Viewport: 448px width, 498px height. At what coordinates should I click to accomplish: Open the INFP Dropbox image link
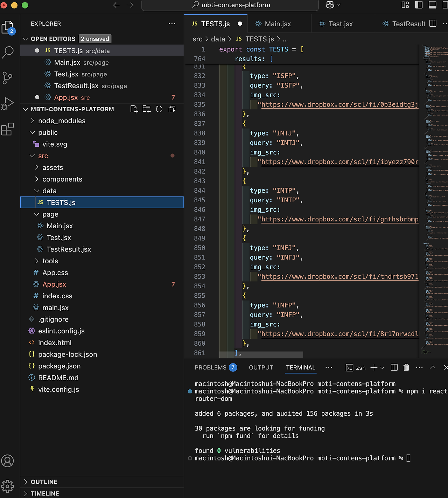[x=340, y=334]
